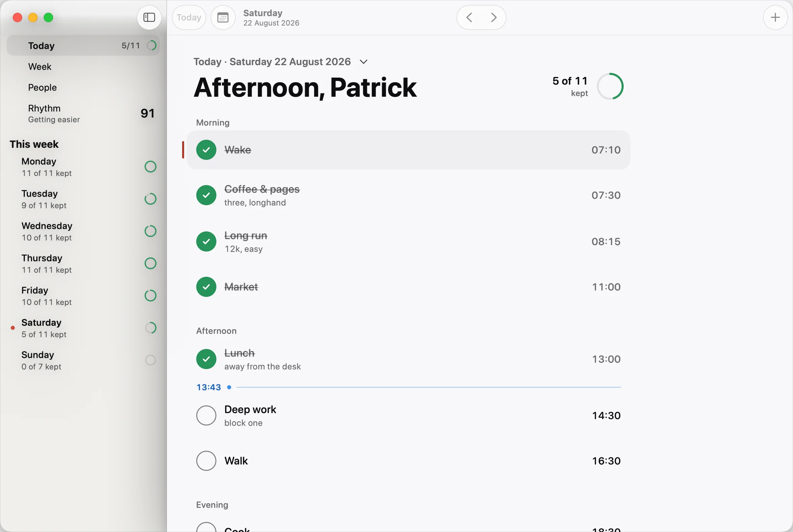Select Monday in This week list

click(x=84, y=167)
